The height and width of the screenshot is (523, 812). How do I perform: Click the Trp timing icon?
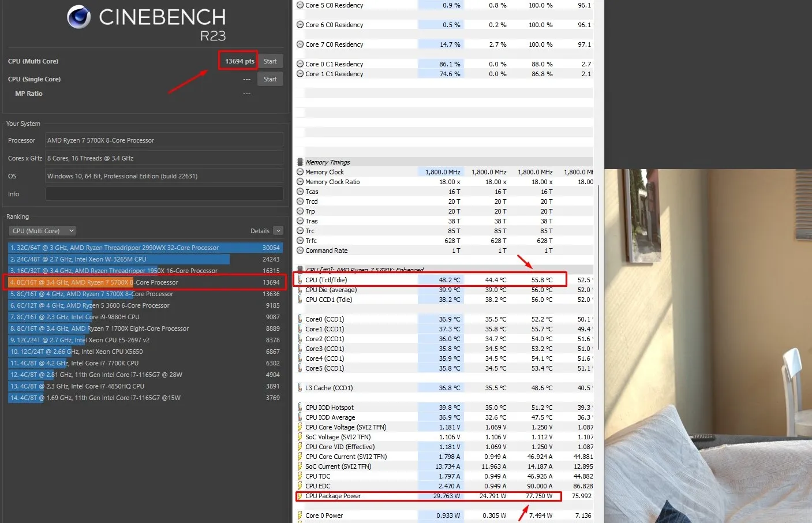pyautogui.click(x=300, y=211)
